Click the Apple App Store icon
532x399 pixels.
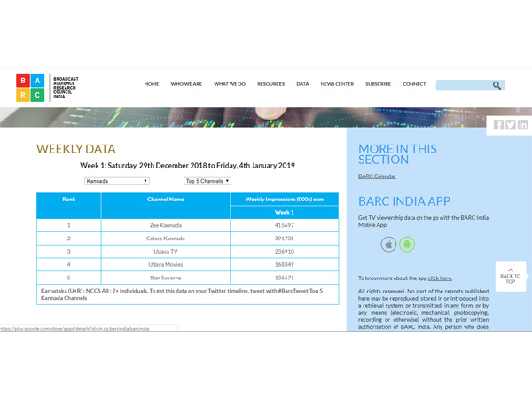pyautogui.click(x=388, y=244)
